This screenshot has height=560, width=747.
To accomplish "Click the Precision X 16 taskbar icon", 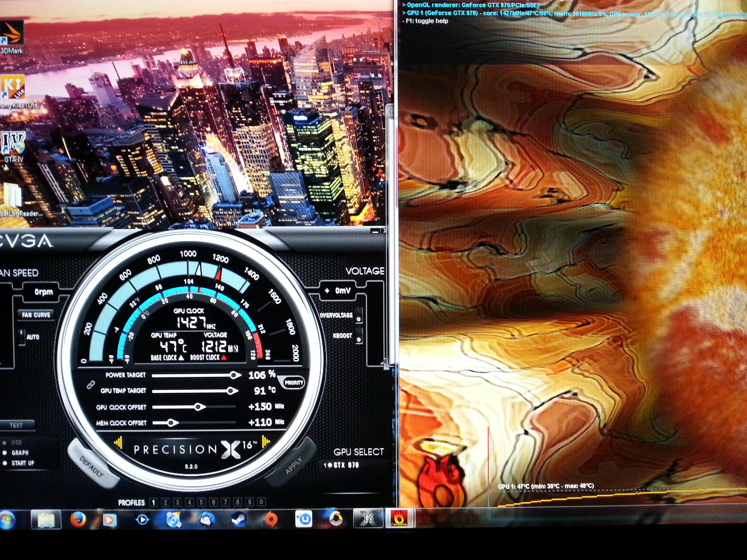I will (x=368, y=518).
